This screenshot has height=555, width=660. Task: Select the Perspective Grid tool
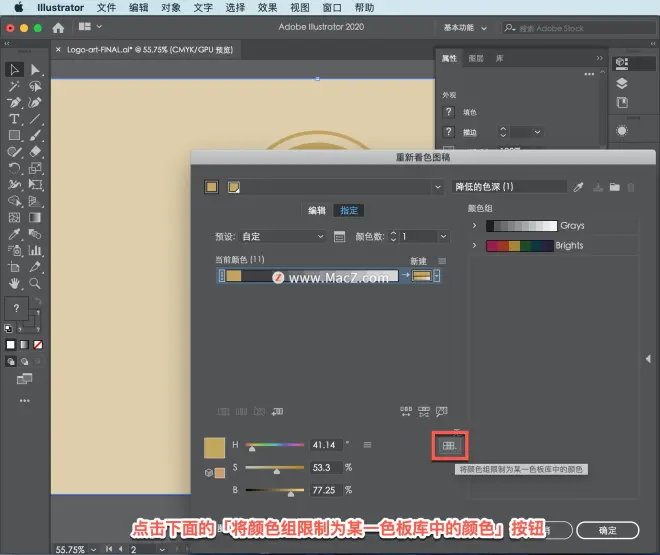click(35, 201)
